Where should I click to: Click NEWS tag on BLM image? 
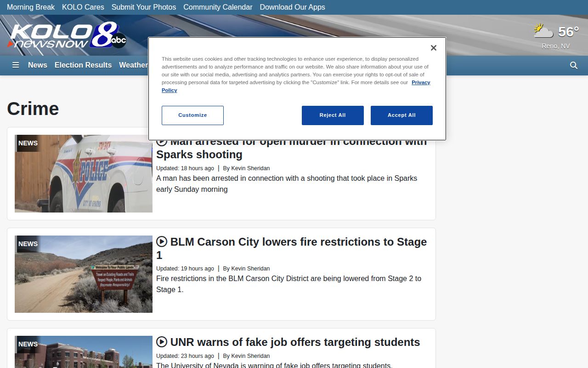coord(28,244)
